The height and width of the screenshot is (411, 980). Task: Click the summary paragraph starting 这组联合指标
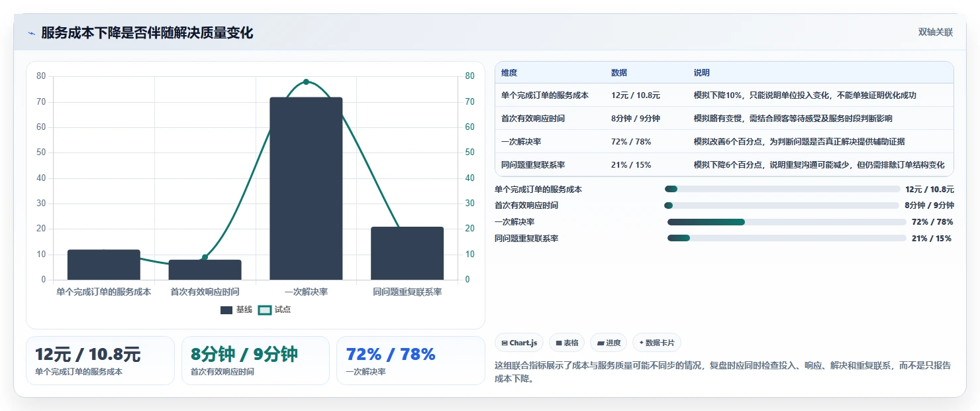tap(723, 372)
